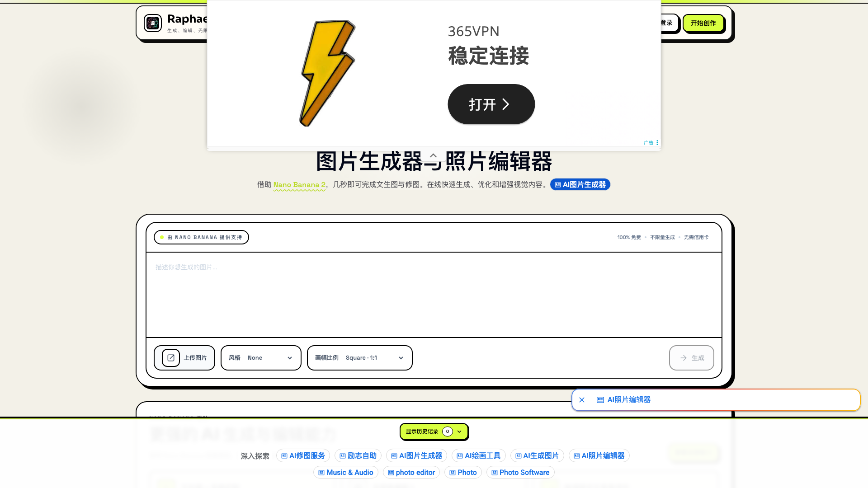Screen dimensions: 868x488
Task: Expand the 显示历史记录 history toggle
Action: [434, 432]
